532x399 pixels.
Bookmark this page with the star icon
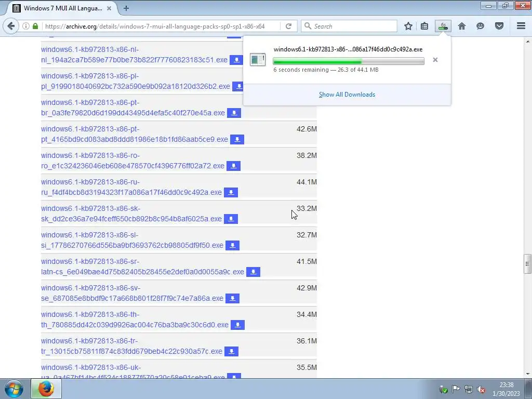point(408,26)
